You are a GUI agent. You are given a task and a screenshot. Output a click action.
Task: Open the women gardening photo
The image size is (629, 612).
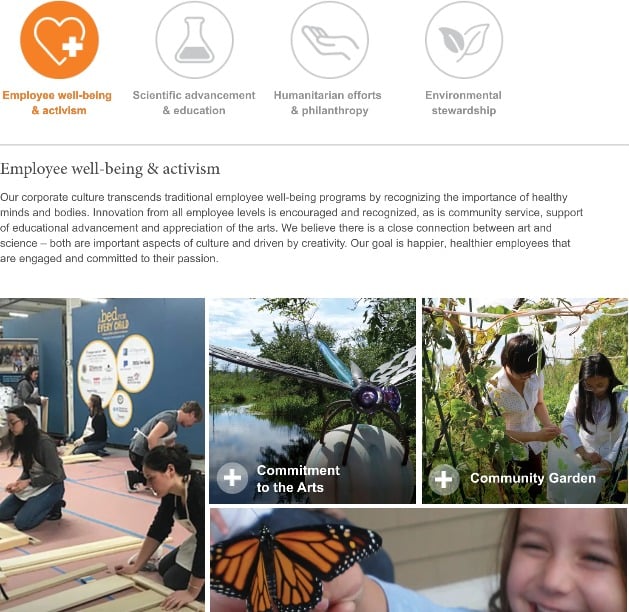pyautogui.click(x=525, y=401)
